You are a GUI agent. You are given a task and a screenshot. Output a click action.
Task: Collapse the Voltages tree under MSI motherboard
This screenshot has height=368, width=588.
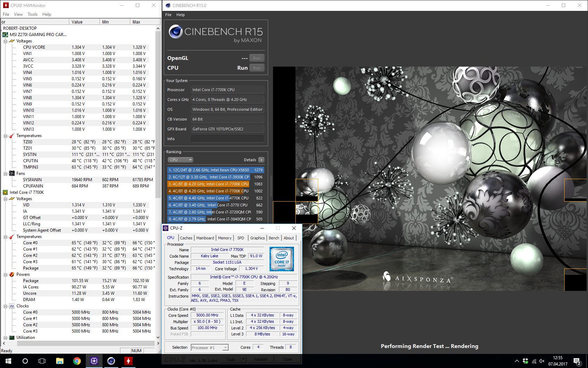tap(6, 41)
